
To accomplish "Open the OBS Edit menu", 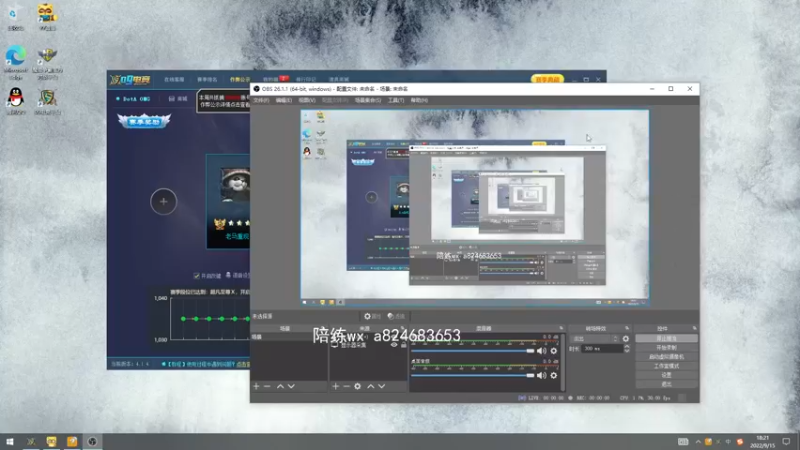I will 284,101.
